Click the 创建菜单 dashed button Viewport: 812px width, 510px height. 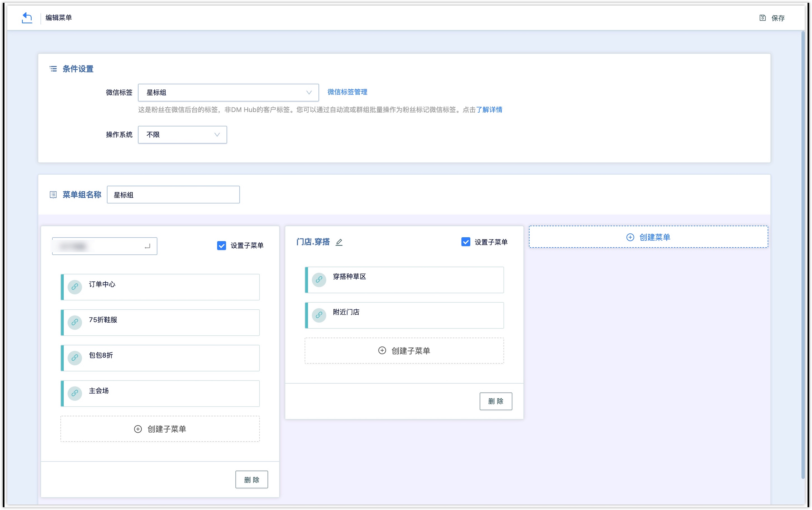click(x=648, y=237)
